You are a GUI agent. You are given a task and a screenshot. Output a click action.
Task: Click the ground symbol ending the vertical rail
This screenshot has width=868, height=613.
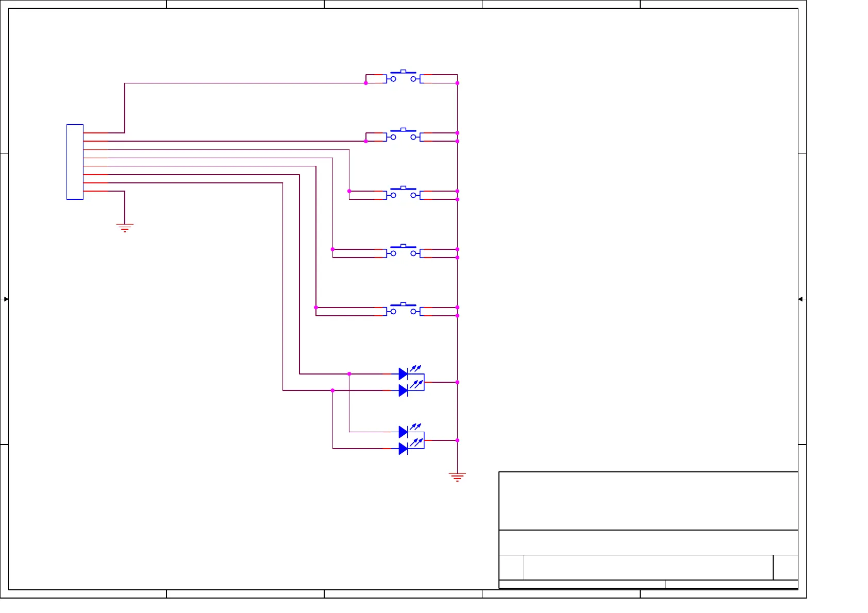coord(457,477)
